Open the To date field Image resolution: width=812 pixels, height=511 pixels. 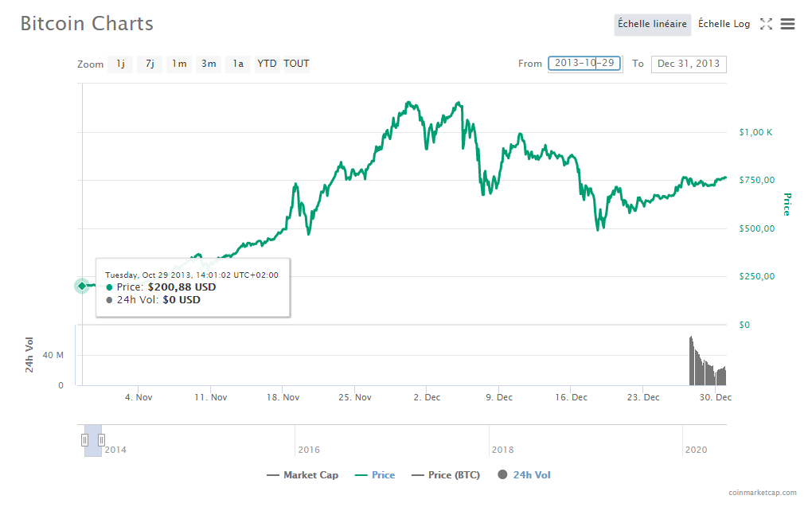[x=689, y=64]
